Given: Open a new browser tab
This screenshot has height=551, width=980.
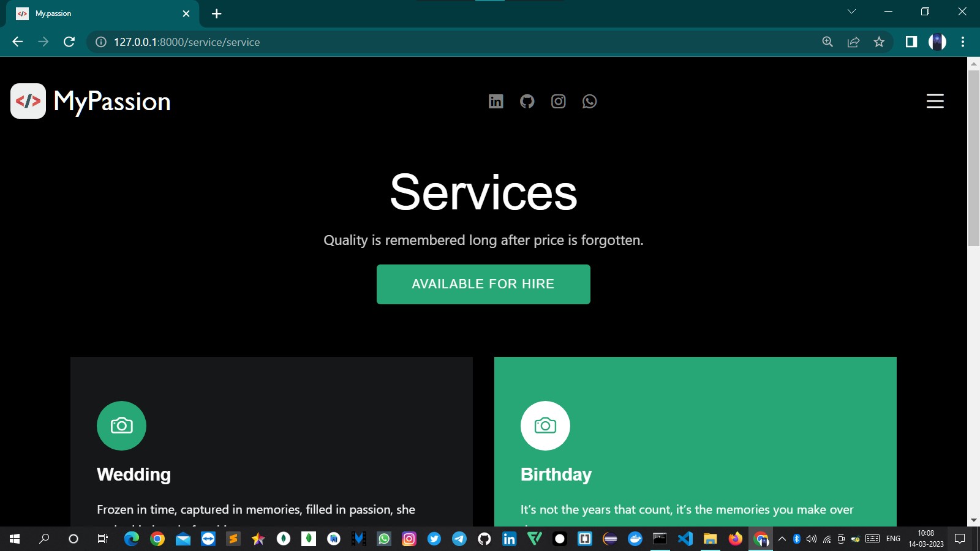Looking at the screenshot, I should click(x=216, y=13).
